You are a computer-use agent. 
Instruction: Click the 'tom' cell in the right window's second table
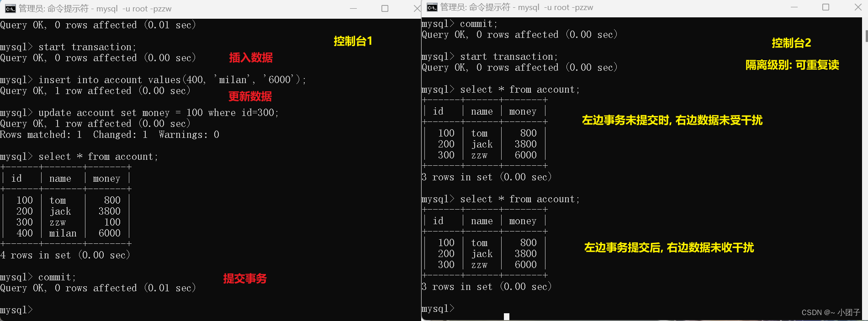pos(479,243)
